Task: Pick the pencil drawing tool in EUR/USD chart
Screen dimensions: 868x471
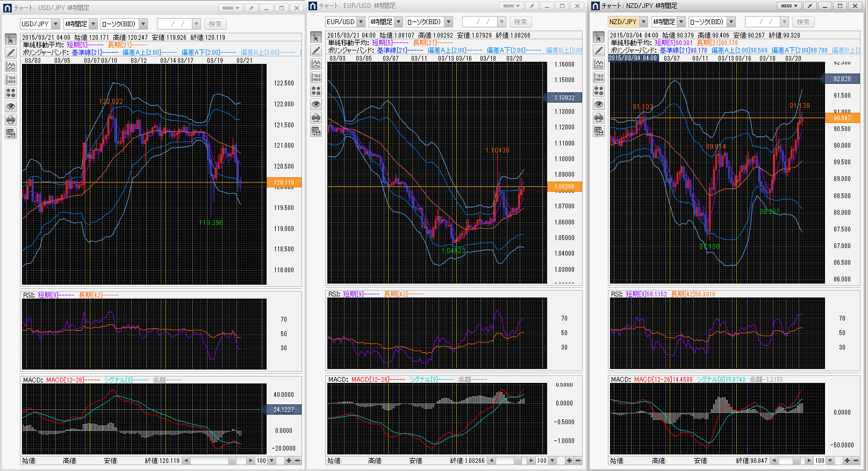Action: [x=316, y=50]
